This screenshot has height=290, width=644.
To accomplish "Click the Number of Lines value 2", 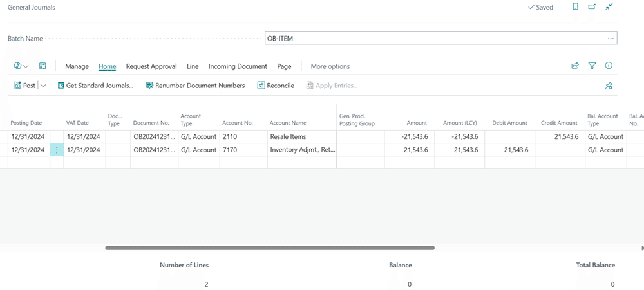I will click(x=207, y=284).
